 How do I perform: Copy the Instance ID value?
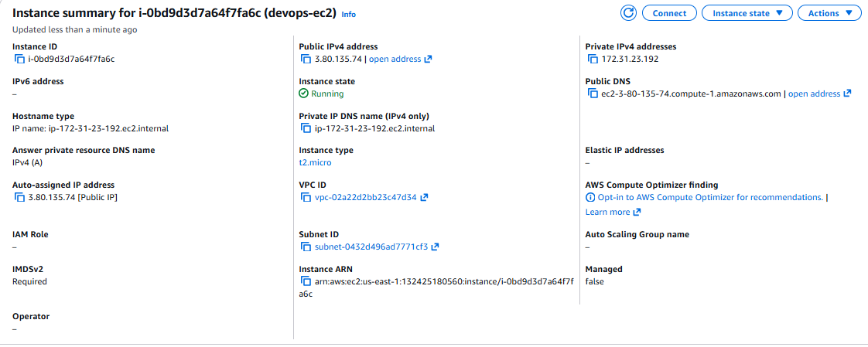tap(19, 59)
